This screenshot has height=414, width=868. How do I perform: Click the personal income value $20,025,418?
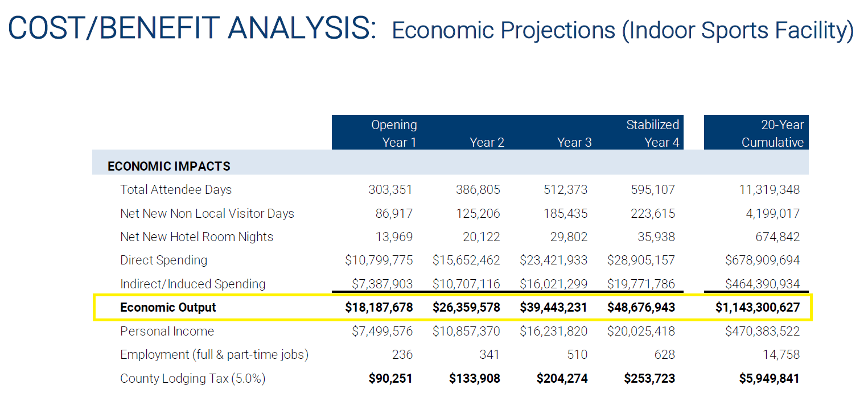(x=641, y=331)
